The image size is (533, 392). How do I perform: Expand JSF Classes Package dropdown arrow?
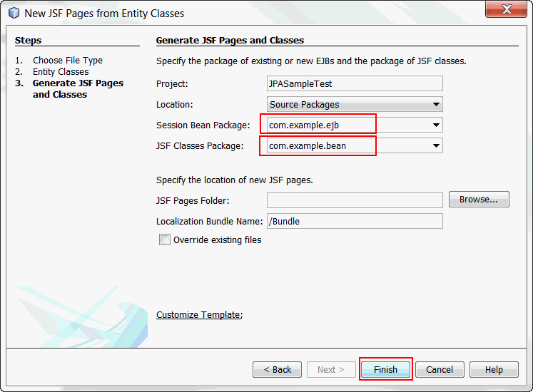click(x=436, y=145)
